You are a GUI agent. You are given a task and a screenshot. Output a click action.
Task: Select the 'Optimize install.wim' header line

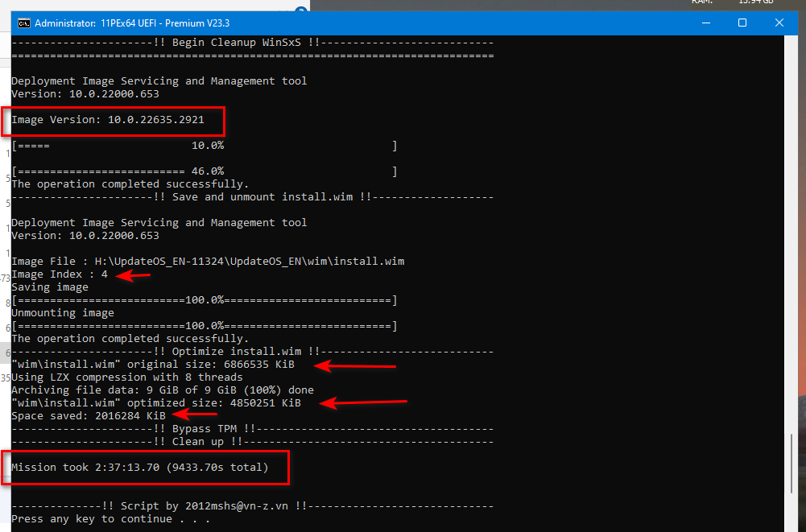[x=252, y=352]
